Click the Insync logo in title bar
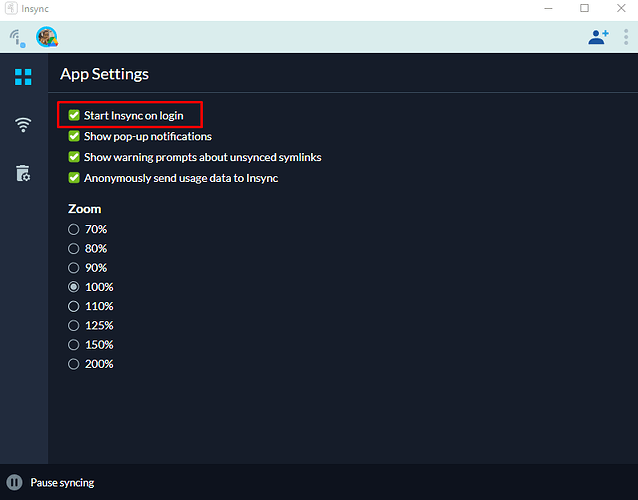The height and width of the screenshot is (500, 638). tap(11, 8)
